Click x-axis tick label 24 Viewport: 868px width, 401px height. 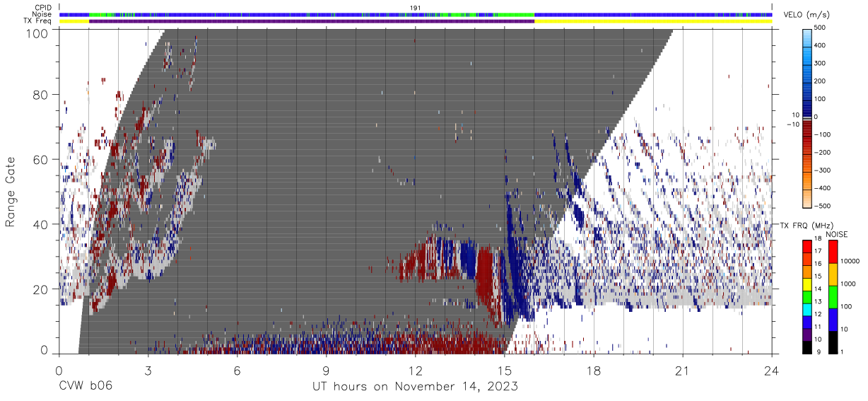[772, 371]
